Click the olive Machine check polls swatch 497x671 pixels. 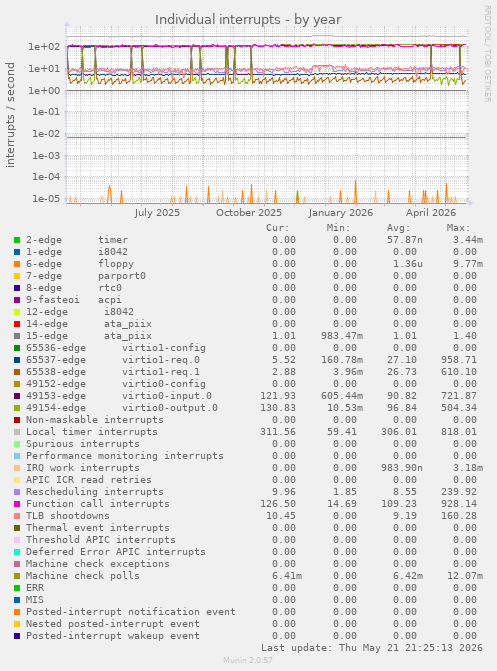click(x=17, y=576)
